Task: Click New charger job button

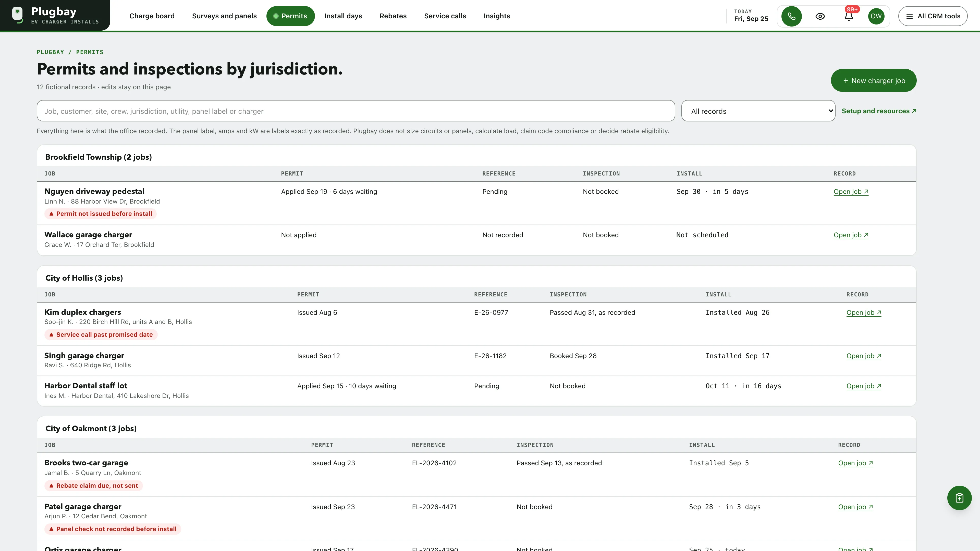Action: 874,80
